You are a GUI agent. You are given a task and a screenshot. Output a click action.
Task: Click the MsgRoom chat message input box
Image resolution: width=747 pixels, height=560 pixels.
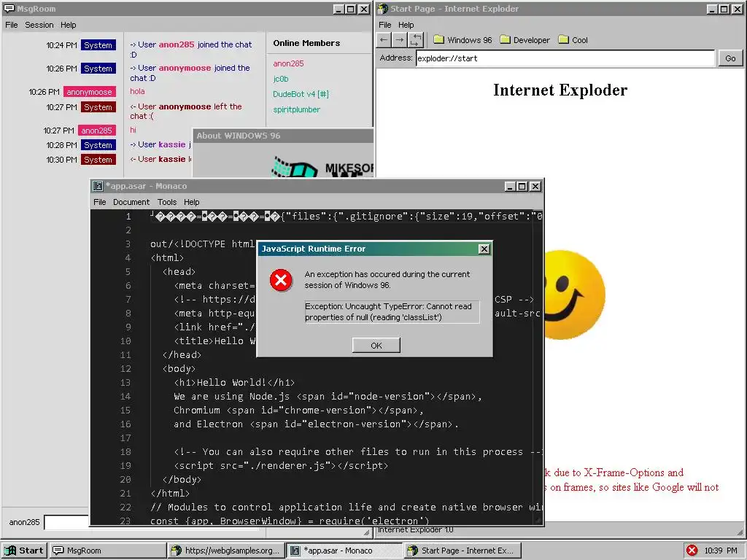point(66,522)
